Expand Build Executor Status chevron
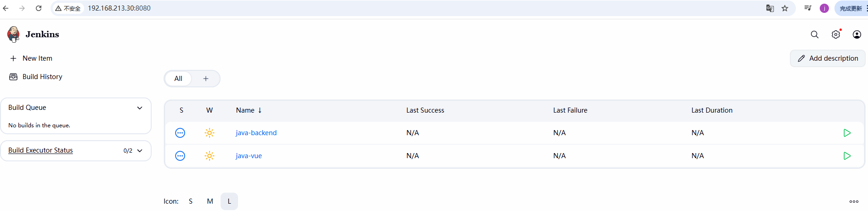The image size is (868, 211). [x=140, y=150]
